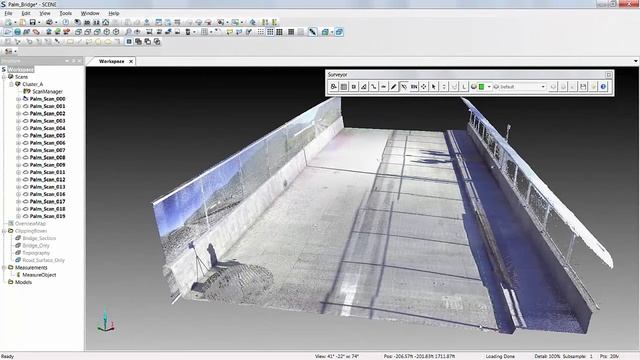Click the Save icon in the top toolbar
640x360 pixels.
(x=32, y=22)
